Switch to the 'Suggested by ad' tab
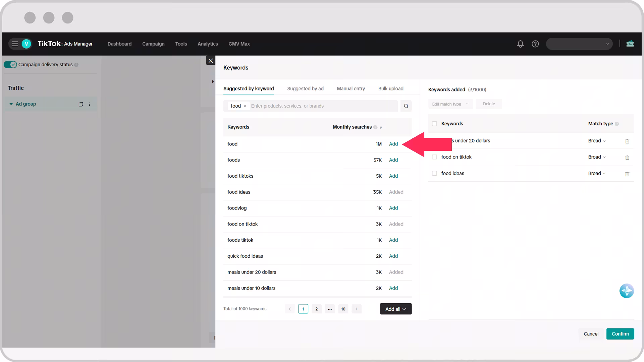This screenshot has height=362, width=644. coord(305,88)
